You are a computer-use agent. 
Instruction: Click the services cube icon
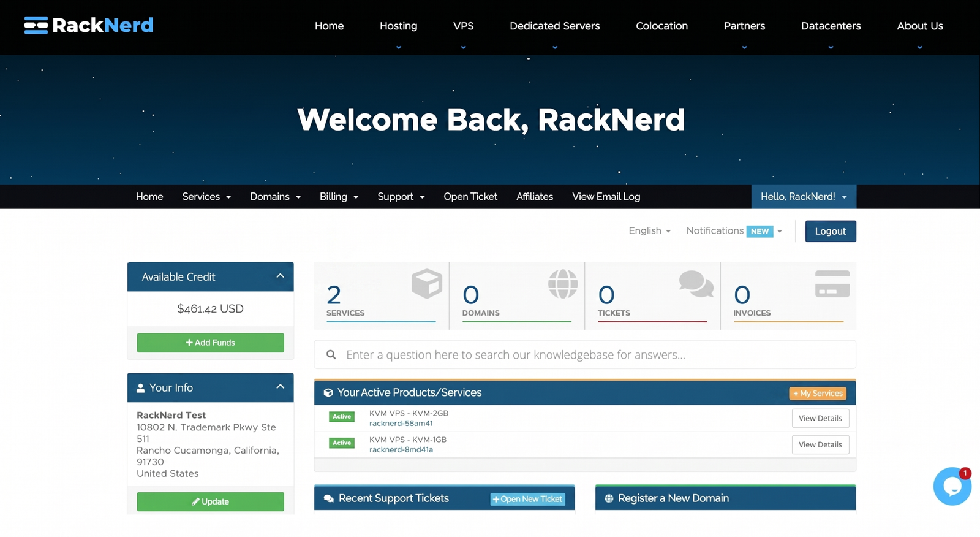[x=427, y=284]
